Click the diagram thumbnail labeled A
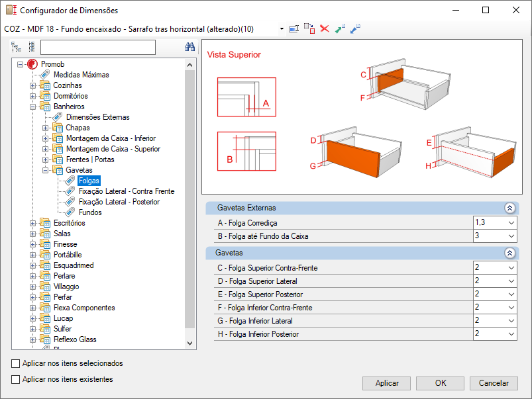The width and height of the screenshot is (532, 399). (246, 97)
